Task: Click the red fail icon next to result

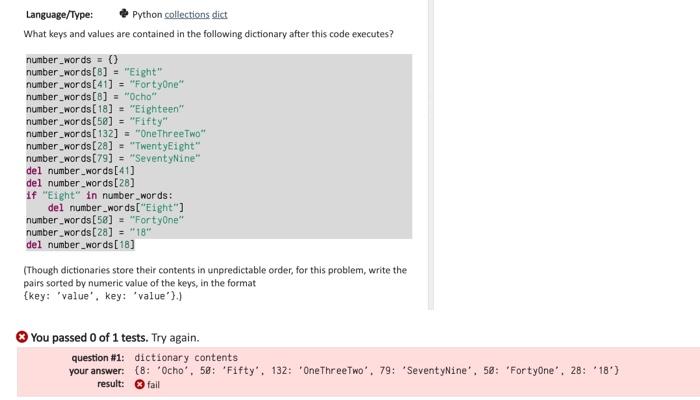Action: (140, 384)
